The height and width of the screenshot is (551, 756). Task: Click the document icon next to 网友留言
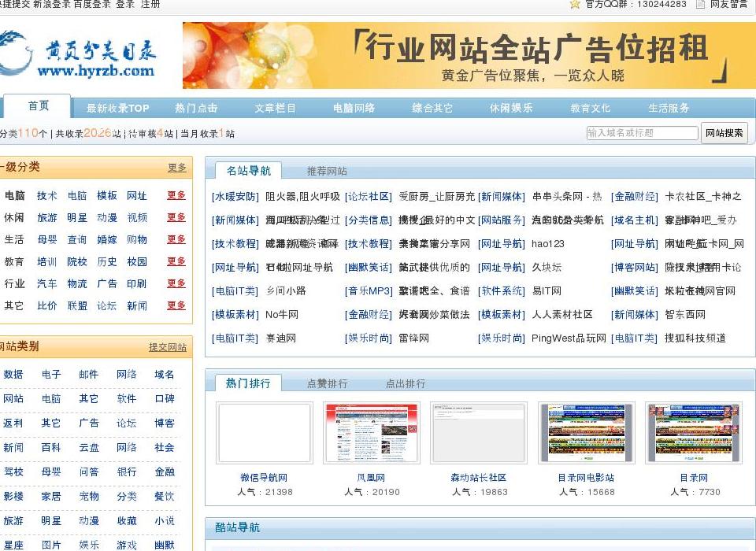[x=701, y=5]
